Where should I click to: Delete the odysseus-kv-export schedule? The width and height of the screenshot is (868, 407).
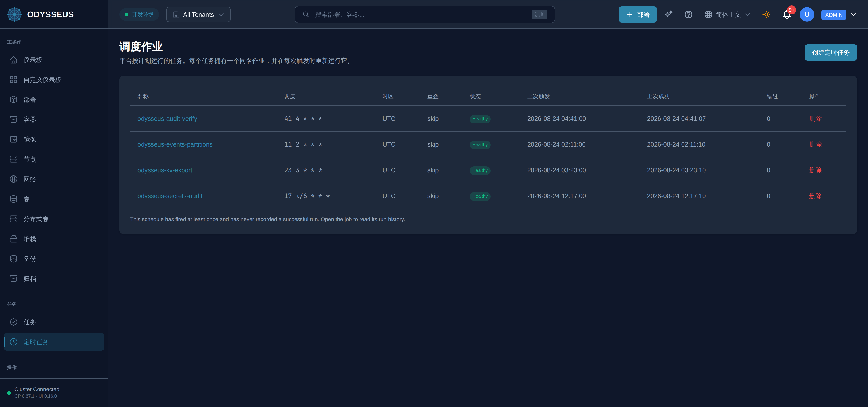(815, 170)
